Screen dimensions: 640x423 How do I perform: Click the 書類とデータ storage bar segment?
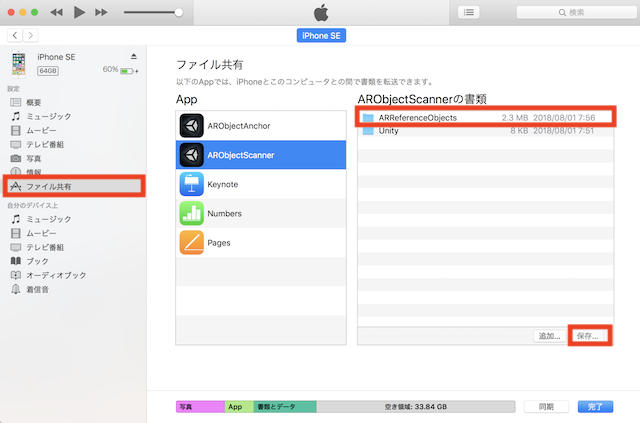(x=285, y=407)
